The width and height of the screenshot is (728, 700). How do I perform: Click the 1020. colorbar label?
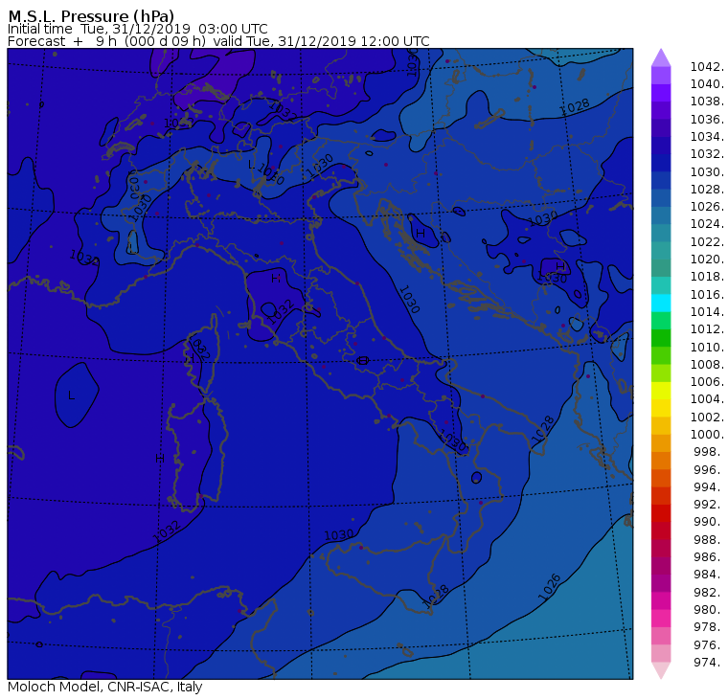pyautogui.click(x=707, y=259)
